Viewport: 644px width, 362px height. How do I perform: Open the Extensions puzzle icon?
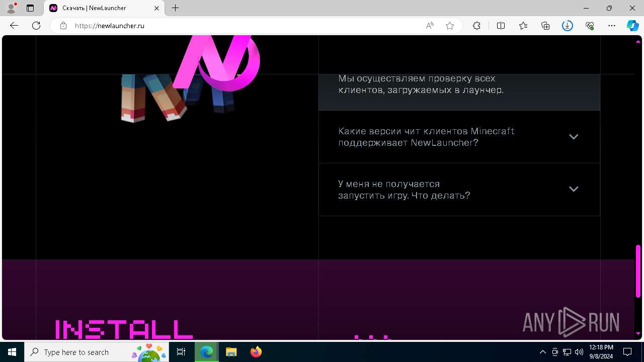pos(476,26)
